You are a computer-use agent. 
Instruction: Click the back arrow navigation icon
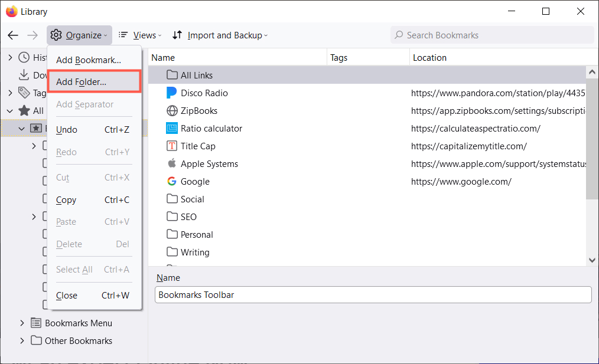pyautogui.click(x=13, y=35)
